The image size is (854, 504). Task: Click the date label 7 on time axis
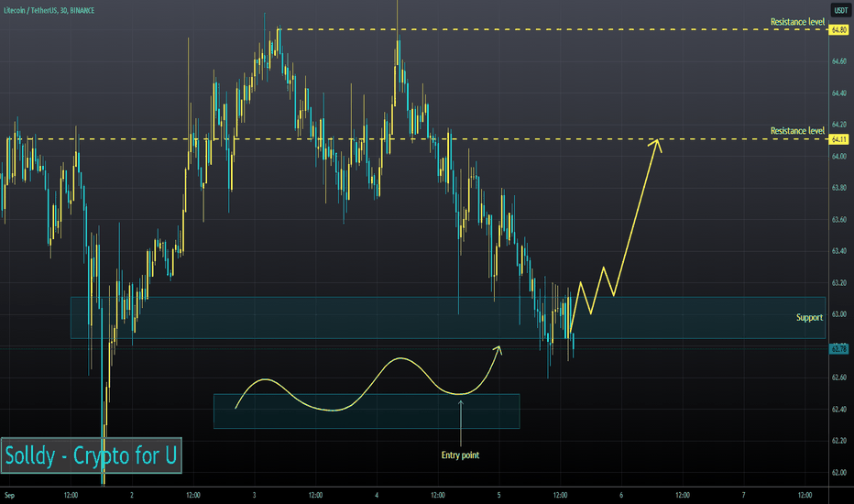coord(743,495)
